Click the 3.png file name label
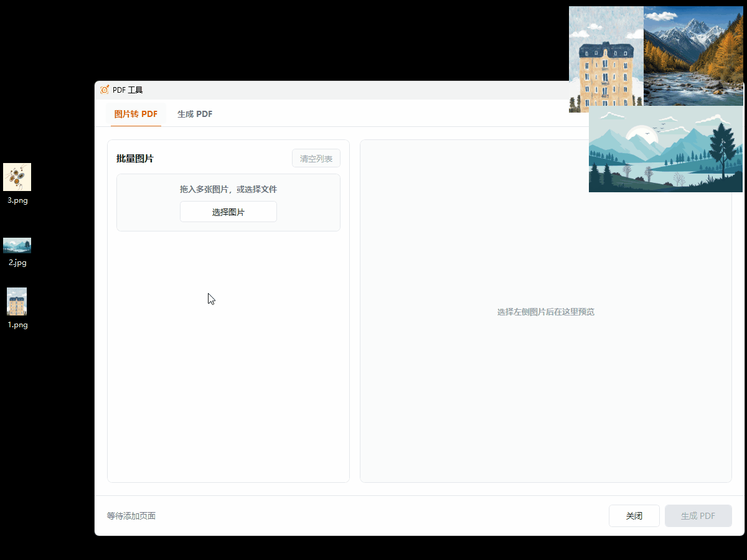The width and height of the screenshot is (747, 560). coord(17,200)
